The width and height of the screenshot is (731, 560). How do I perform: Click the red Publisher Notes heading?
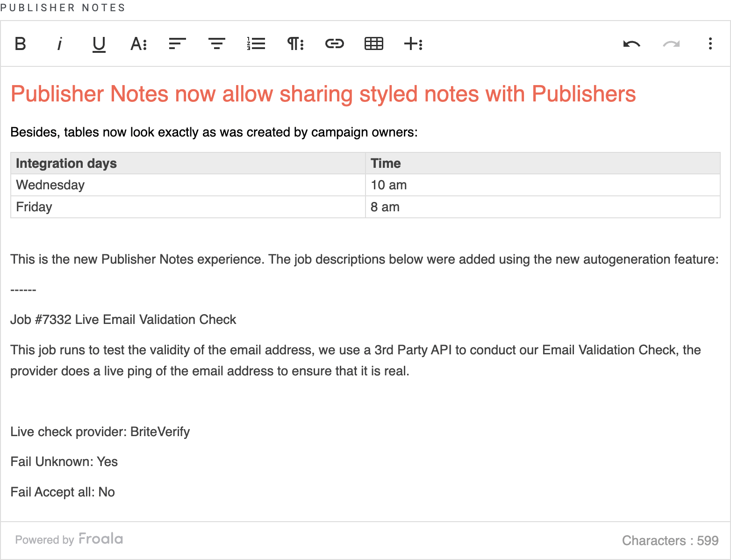323,94
